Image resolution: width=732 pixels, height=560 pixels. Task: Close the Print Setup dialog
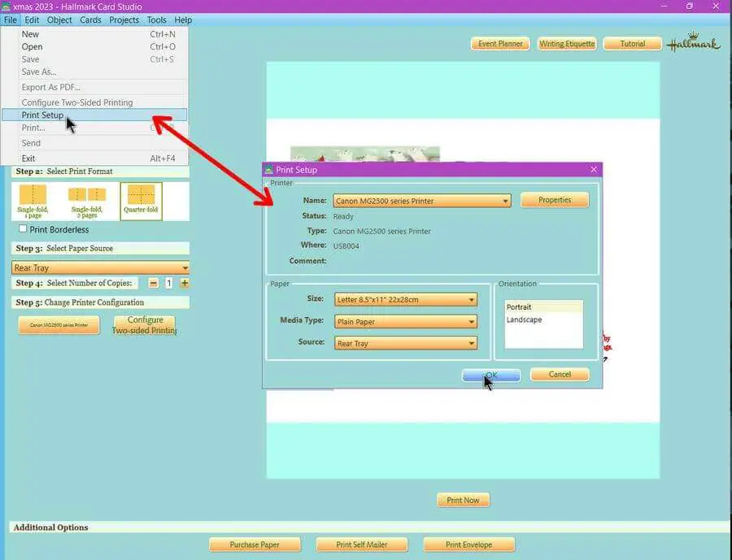click(594, 169)
